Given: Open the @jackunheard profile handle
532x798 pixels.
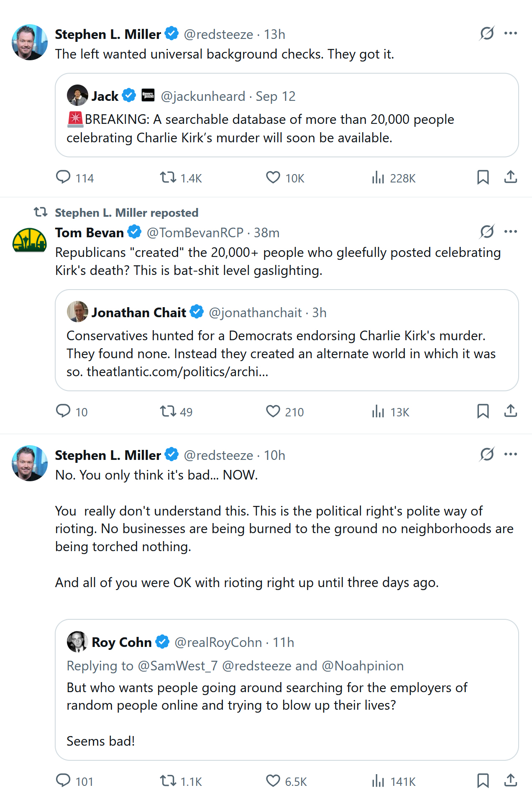Looking at the screenshot, I should click(203, 96).
